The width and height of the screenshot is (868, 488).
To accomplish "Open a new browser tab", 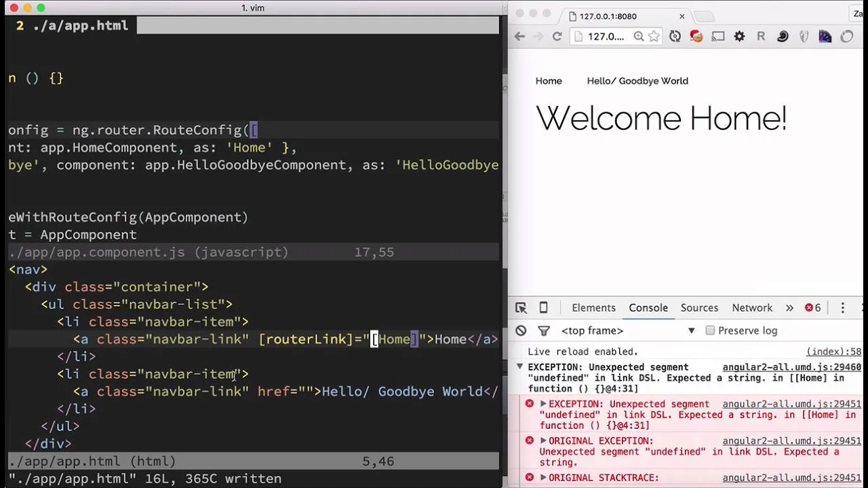I will [x=705, y=16].
